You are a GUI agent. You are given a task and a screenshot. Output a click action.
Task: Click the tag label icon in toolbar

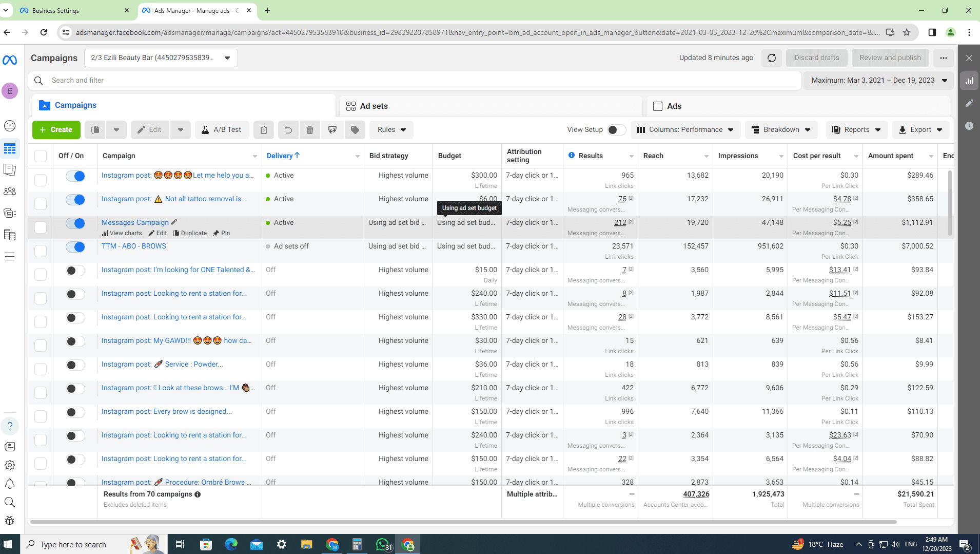point(355,130)
